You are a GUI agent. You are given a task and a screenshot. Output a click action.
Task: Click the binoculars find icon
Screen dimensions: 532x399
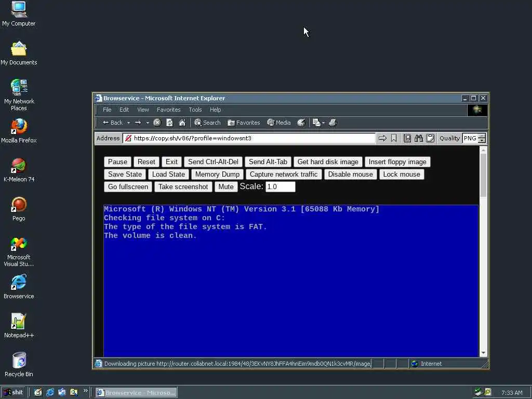[419, 138]
